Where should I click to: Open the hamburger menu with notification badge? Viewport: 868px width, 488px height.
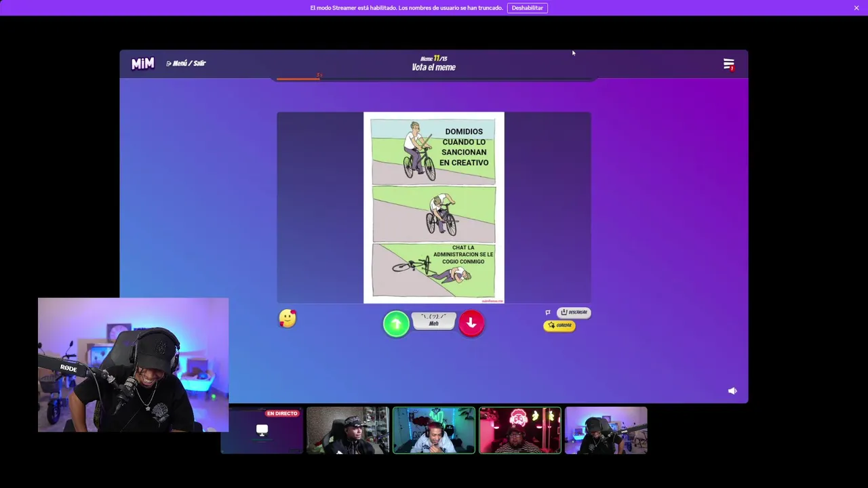[x=728, y=64]
